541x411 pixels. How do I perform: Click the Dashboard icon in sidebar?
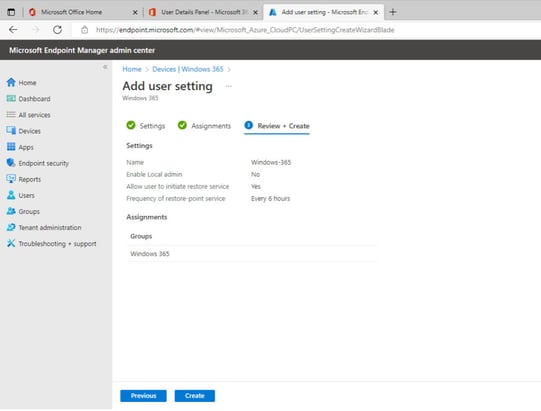point(11,99)
